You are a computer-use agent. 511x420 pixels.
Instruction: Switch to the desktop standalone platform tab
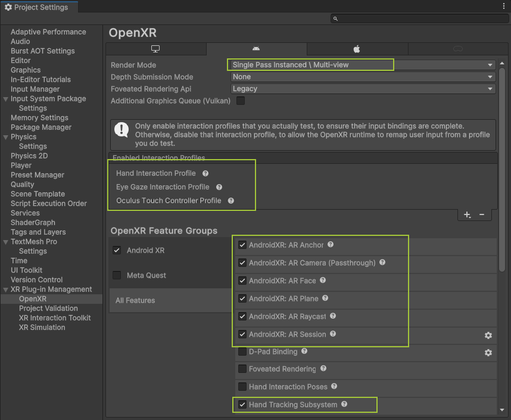point(156,49)
